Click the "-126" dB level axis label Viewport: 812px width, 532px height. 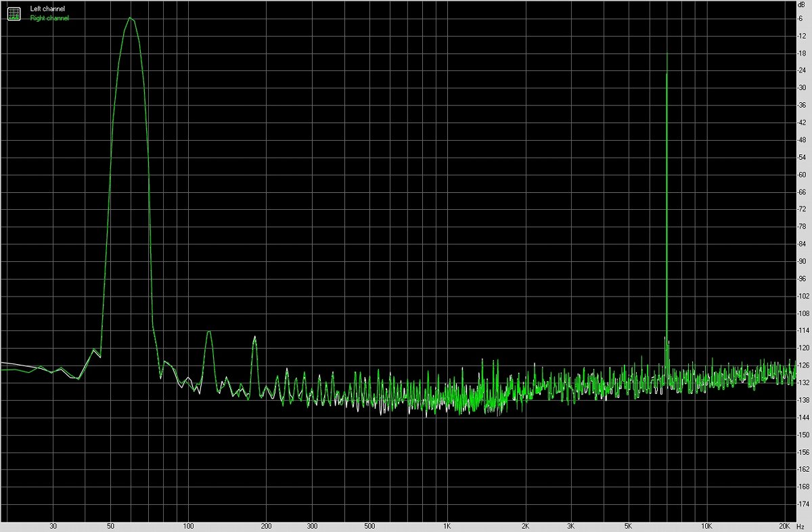tap(803, 365)
